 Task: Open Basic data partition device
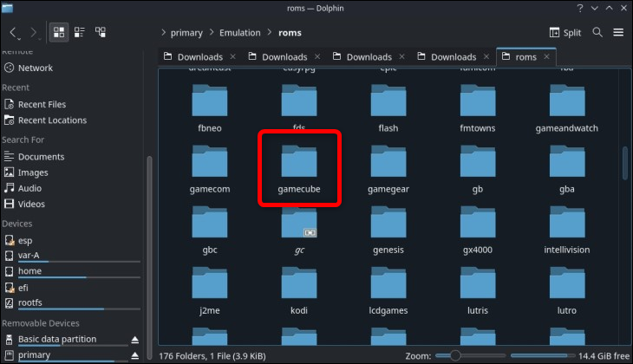[57, 340]
